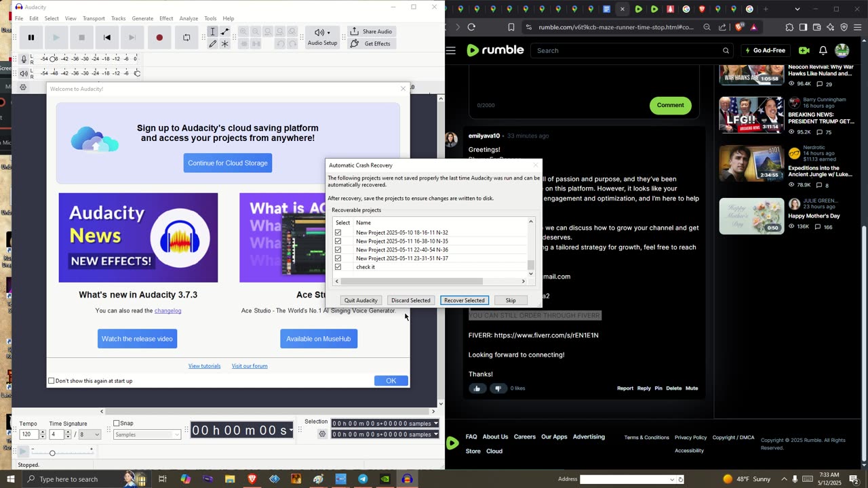
Task: Click Rumble notifications bell icon
Action: tap(823, 50)
